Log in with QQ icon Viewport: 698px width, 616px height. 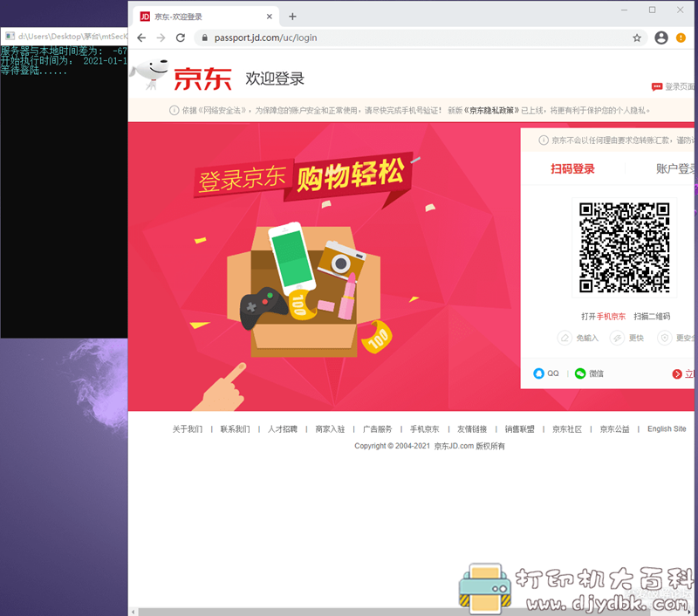coord(538,373)
